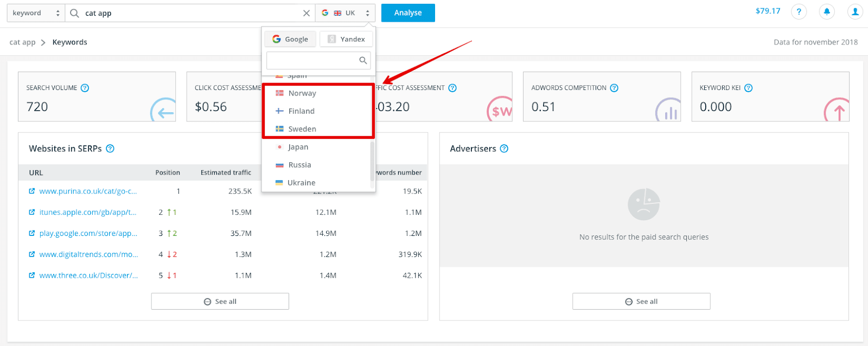Image resolution: width=868 pixels, height=346 pixels.
Task: Click the $79.17 account balance
Action: tap(768, 11)
